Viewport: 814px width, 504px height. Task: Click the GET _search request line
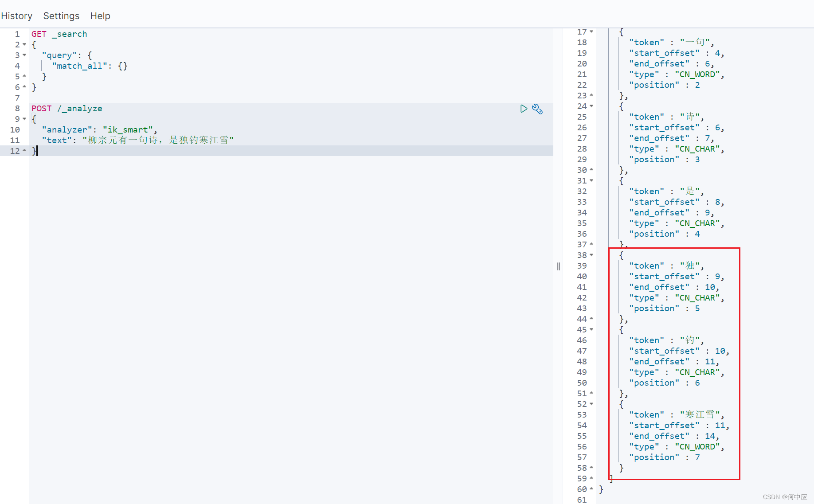59,34
